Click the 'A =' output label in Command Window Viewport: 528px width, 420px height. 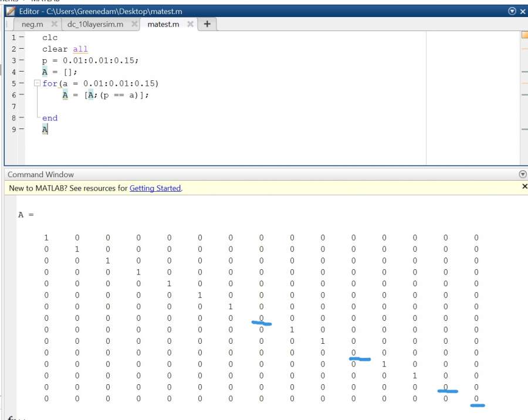coord(26,215)
